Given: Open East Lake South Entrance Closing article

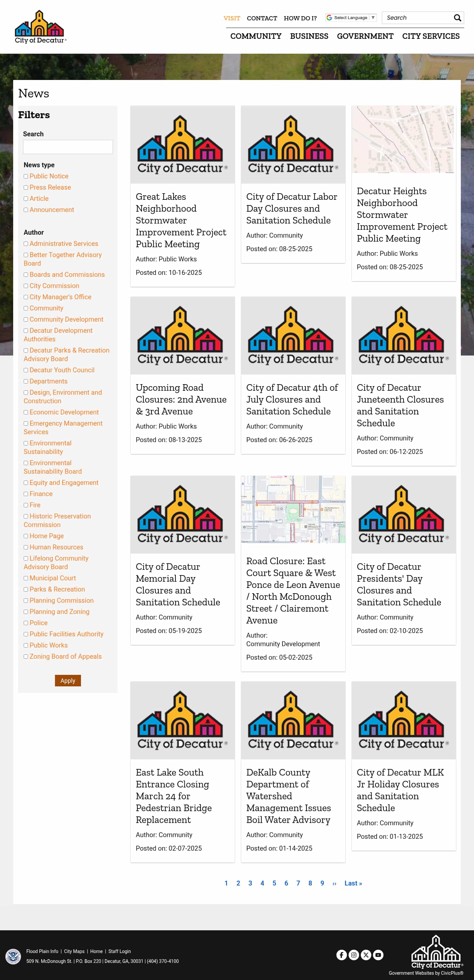Looking at the screenshot, I should (x=173, y=796).
